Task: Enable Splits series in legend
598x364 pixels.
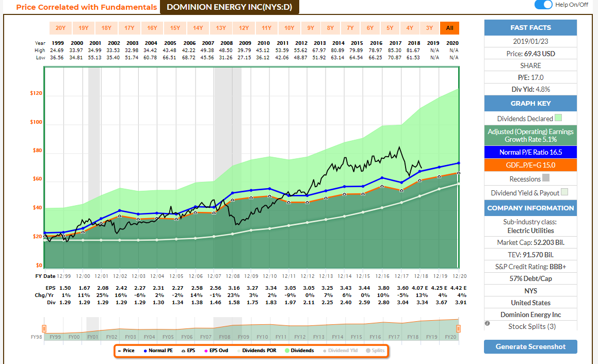Action: 375,351
